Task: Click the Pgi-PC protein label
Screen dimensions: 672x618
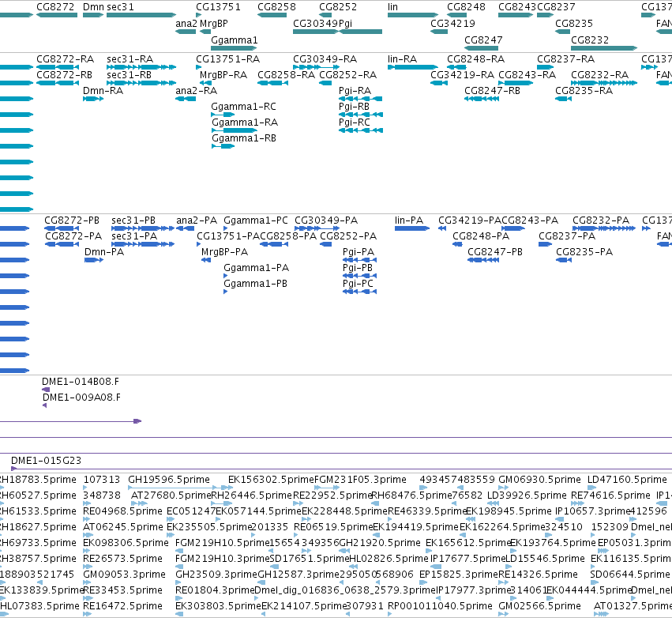Action: pos(358,284)
